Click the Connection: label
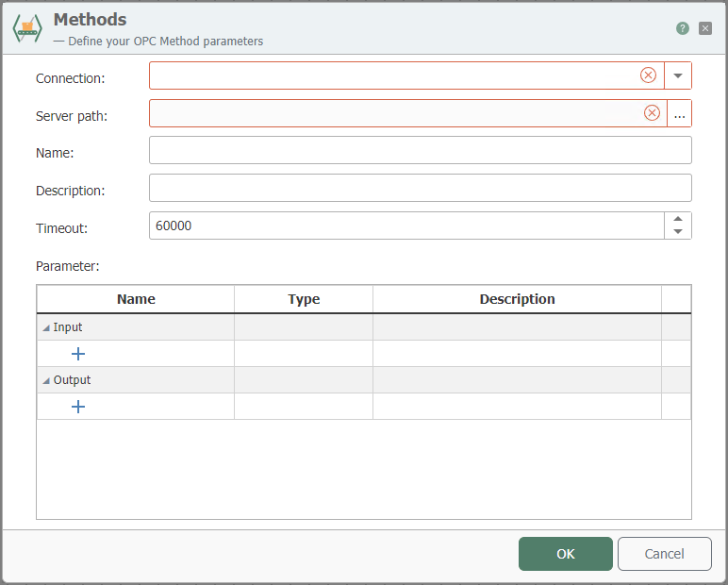 pos(71,78)
